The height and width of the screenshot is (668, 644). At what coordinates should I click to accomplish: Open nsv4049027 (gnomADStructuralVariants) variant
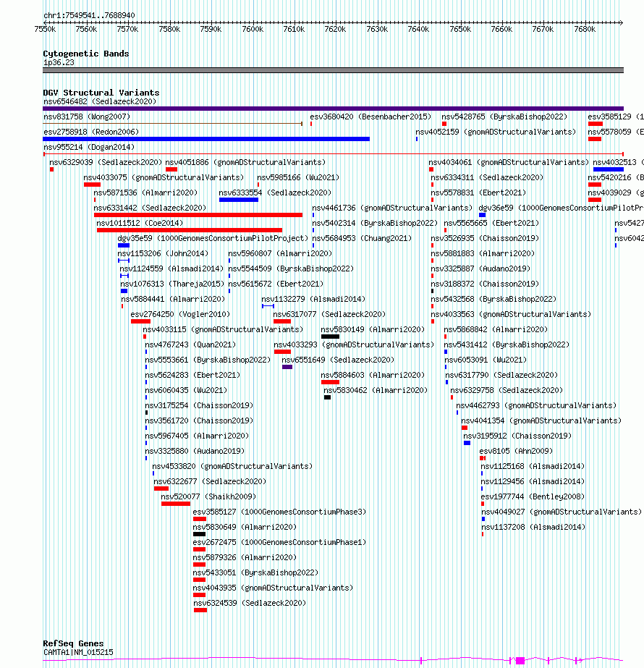pos(562,512)
